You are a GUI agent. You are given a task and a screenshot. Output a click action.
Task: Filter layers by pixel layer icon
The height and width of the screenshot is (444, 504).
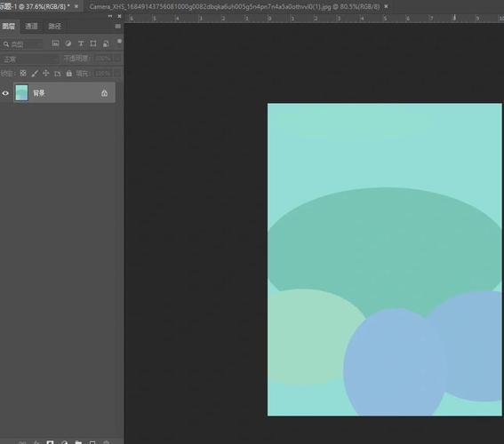click(56, 44)
